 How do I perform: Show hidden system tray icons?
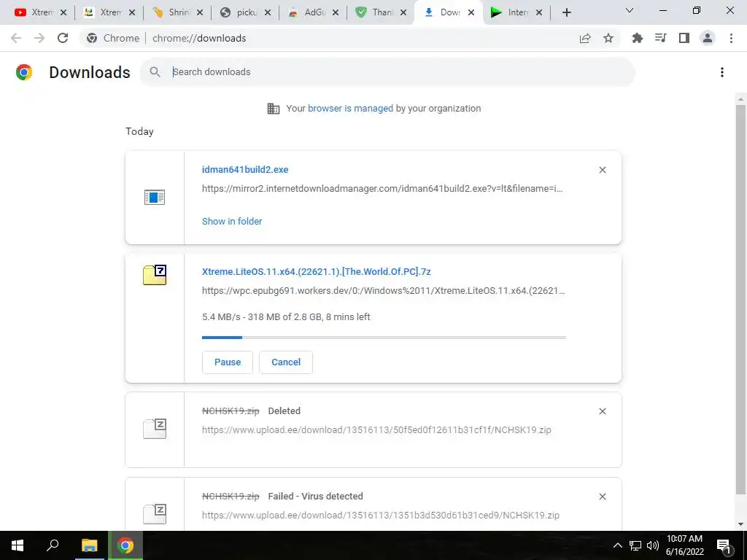pyautogui.click(x=617, y=545)
